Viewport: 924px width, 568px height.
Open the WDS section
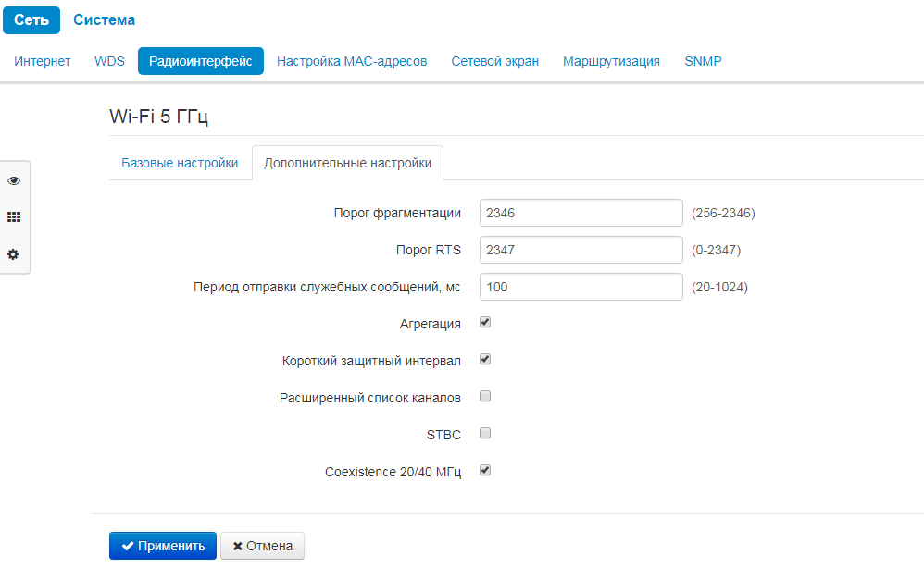tap(109, 61)
